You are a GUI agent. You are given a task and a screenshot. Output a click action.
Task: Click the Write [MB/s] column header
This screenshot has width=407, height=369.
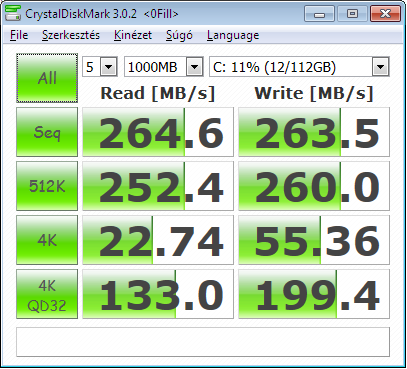click(x=314, y=93)
